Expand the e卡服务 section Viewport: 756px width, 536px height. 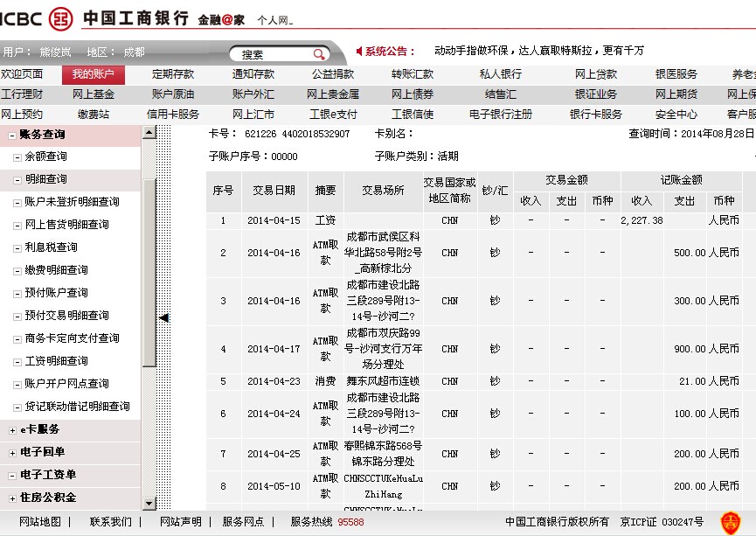click(12, 430)
